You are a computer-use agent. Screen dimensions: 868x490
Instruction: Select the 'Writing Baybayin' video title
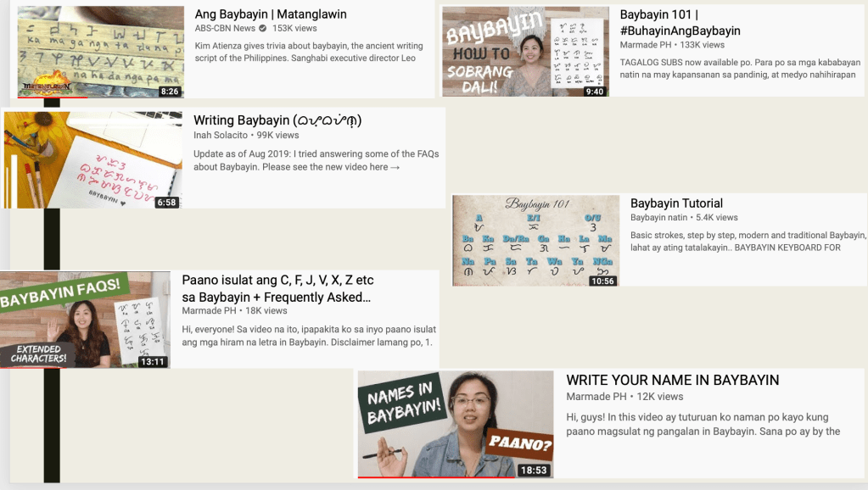click(x=277, y=120)
